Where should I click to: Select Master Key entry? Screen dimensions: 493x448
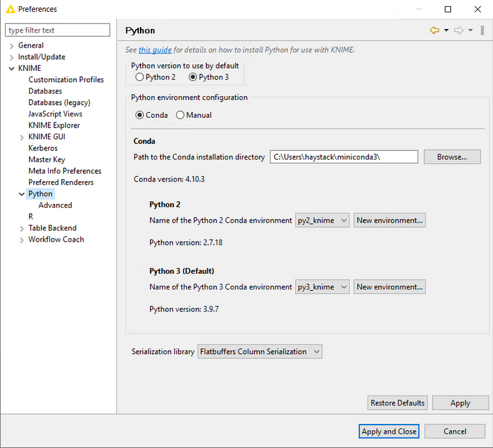(47, 160)
